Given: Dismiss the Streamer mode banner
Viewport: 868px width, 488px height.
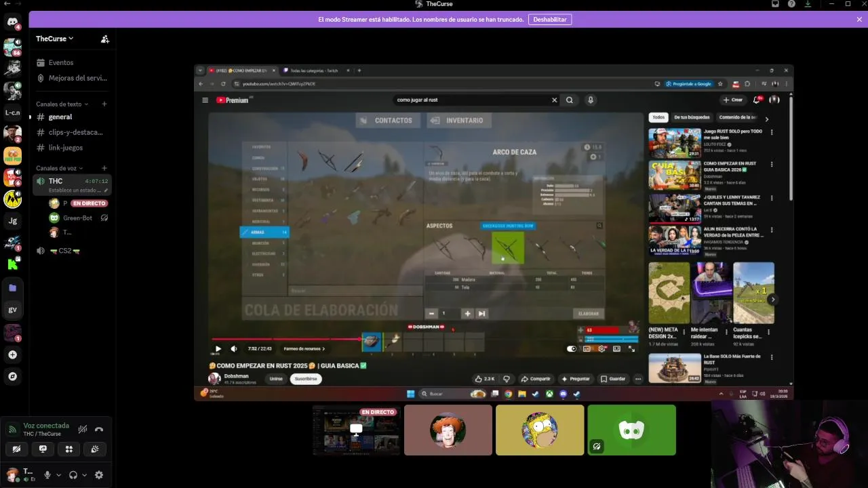Looking at the screenshot, I should pos(859,20).
